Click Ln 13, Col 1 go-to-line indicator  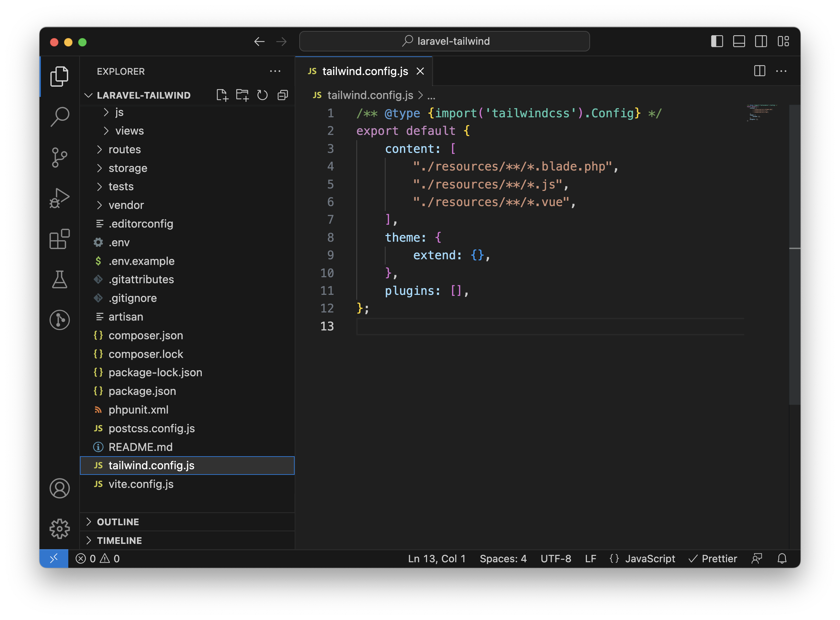[x=437, y=559]
